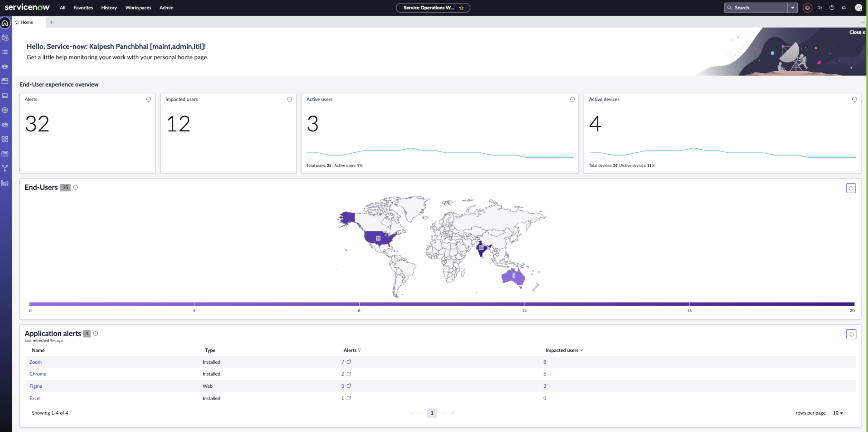Open the branch fork sidebar icon
Screen dimensions: 868x432
(5, 168)
